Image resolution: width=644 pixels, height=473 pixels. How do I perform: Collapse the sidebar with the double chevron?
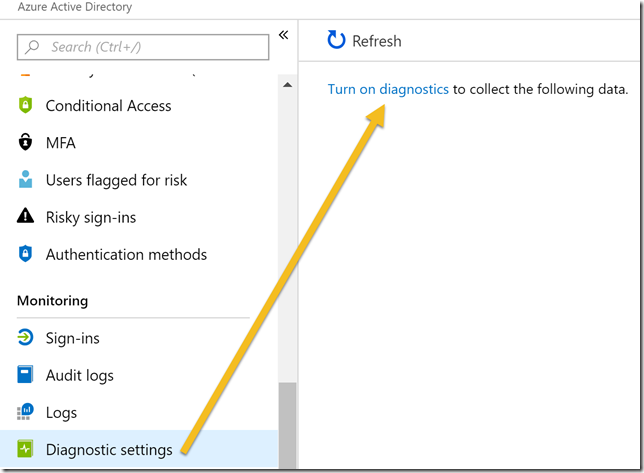click(x=283, y=35)
